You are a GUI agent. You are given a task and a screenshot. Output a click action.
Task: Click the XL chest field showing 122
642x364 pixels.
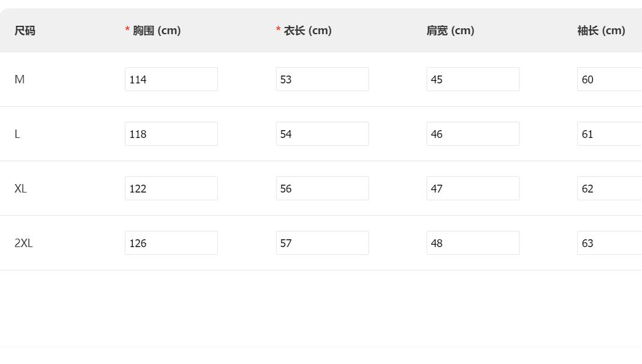pos(171,188)
